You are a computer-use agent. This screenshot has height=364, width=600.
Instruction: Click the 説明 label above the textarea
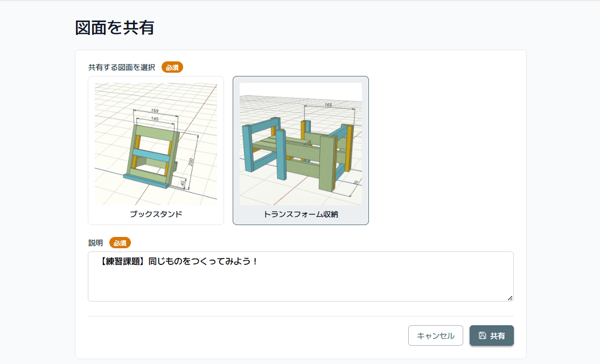(x=94, y=242)
